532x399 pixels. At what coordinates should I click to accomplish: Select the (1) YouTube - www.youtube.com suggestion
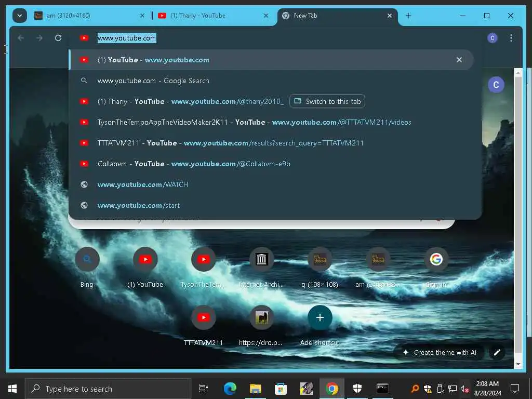271,60
